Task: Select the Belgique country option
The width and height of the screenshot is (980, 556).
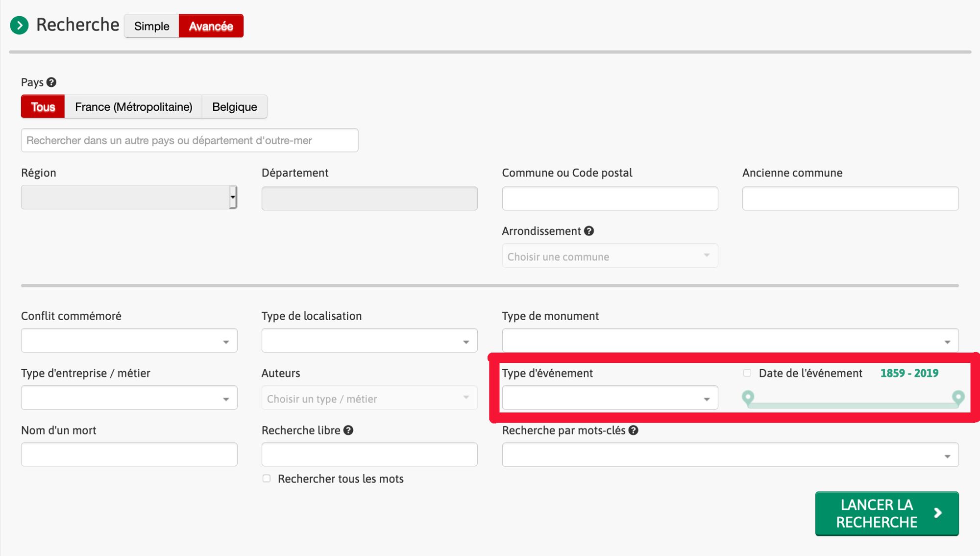Action: (234, 107)
